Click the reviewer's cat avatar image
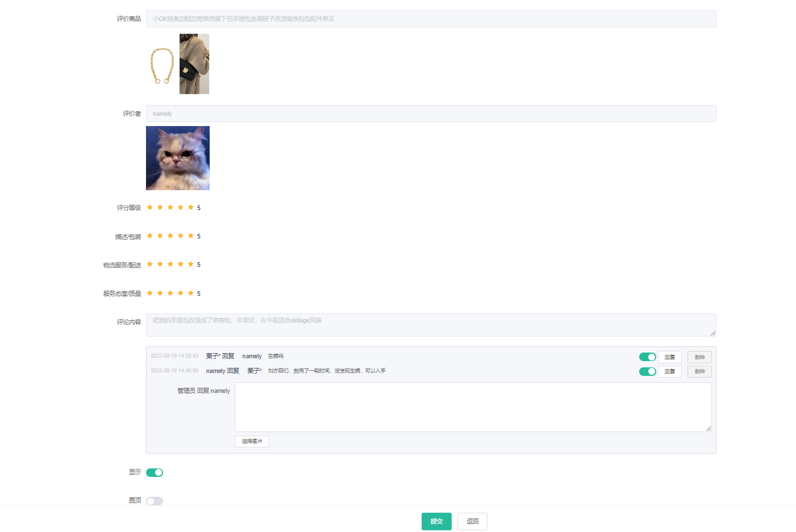796x532 pixels. pos(178,158)
